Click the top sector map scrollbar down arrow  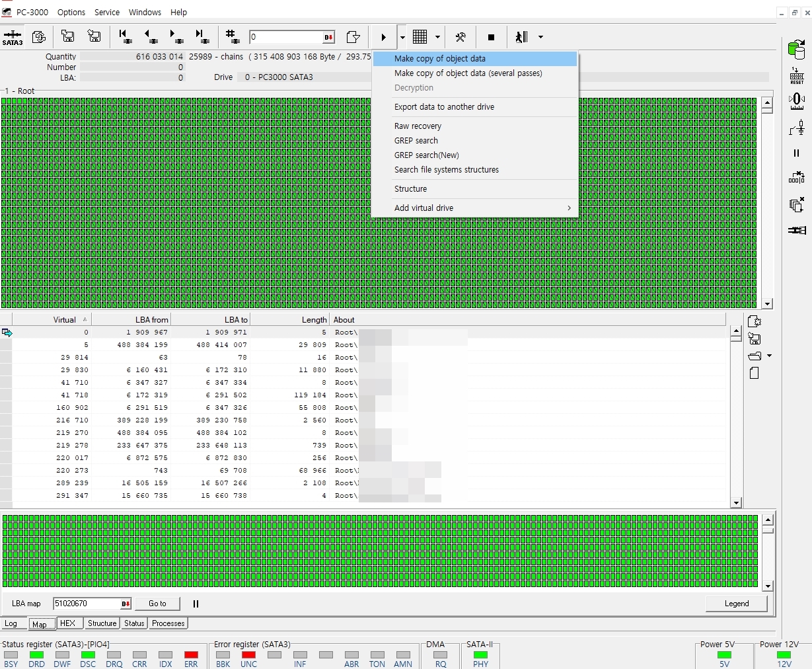tap(767, 304)
